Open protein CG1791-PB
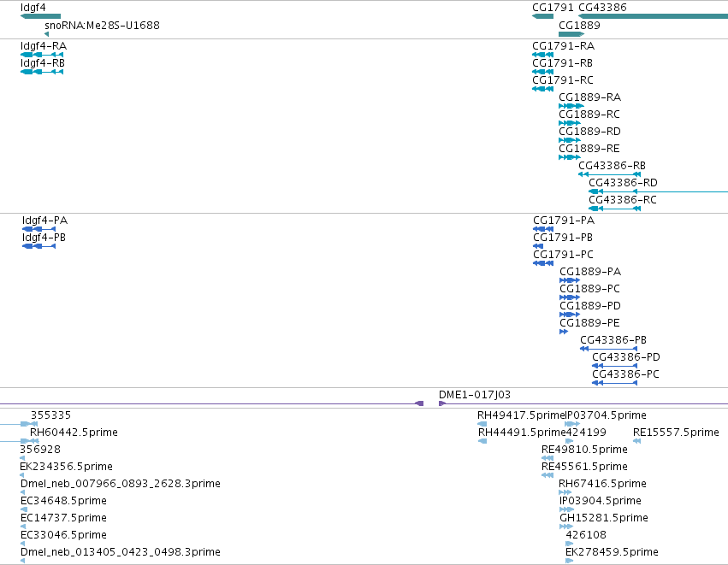Viewport: 728px width, 565px height. pos(563,238)
